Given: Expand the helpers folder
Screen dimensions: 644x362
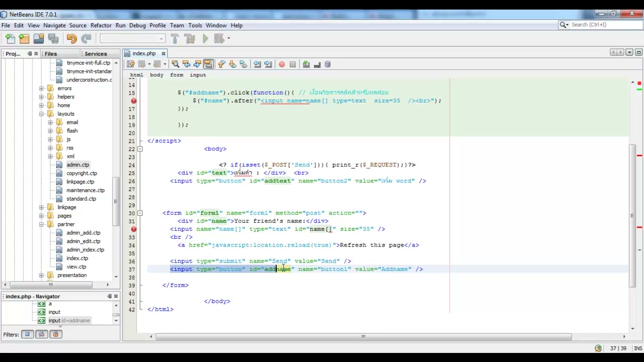Looking at the screenshot, I should [x=41, y=97].
